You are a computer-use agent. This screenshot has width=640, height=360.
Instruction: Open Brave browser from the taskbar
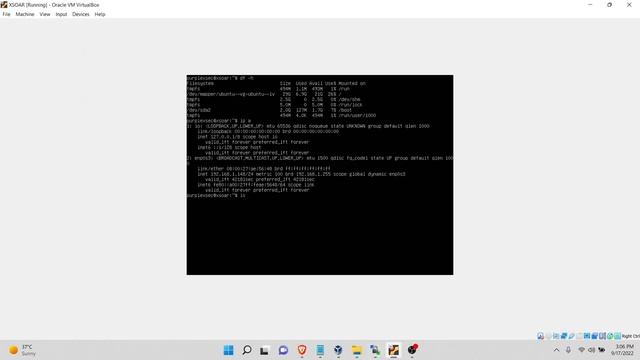point(302,350)
